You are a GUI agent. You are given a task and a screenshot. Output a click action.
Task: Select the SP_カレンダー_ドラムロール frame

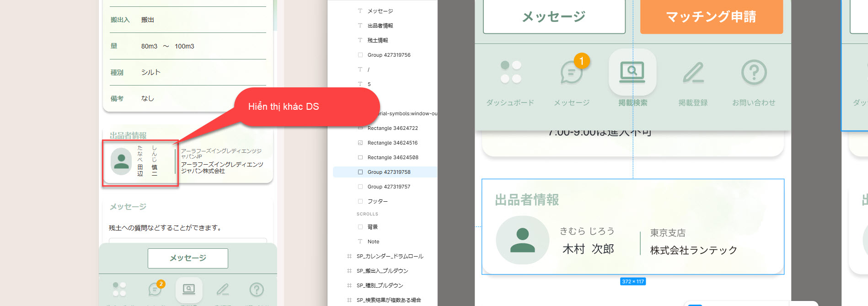(x=390, y=256)
